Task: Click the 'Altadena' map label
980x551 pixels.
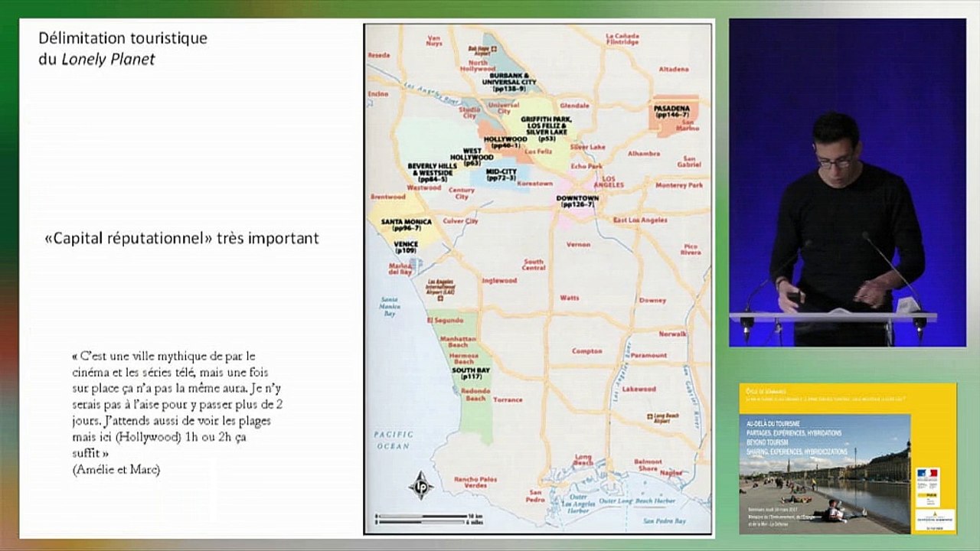Action: (x=675, y=69)
